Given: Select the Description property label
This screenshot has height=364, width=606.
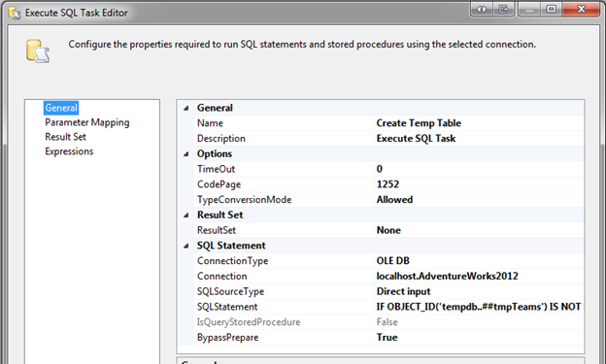Looking at the screenshot, I should point(221,139).
